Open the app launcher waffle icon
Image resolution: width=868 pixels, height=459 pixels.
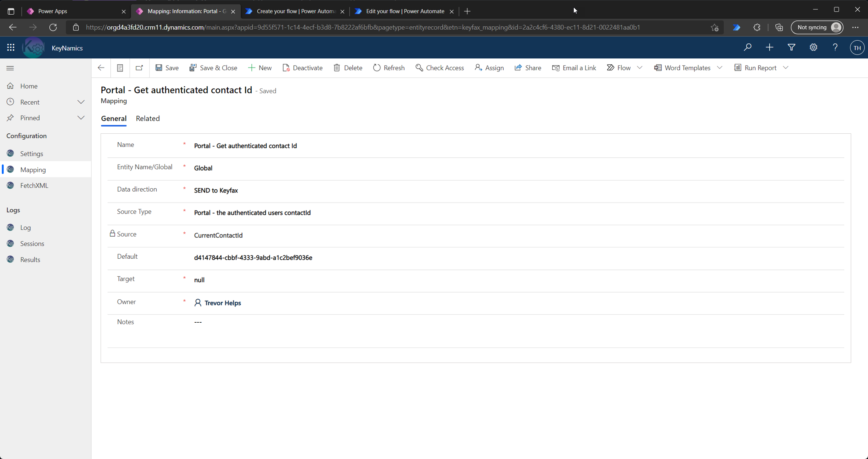(x=11, y=47)
